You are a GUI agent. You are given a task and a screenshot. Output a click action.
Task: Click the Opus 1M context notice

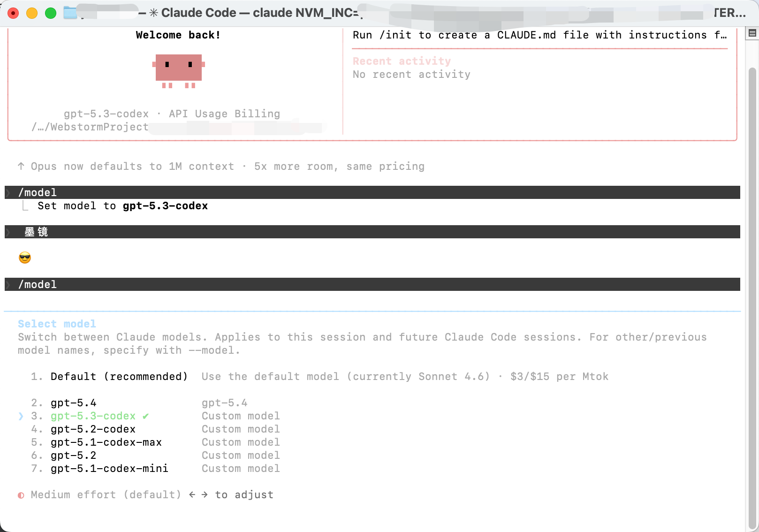(x=228, y=167)
